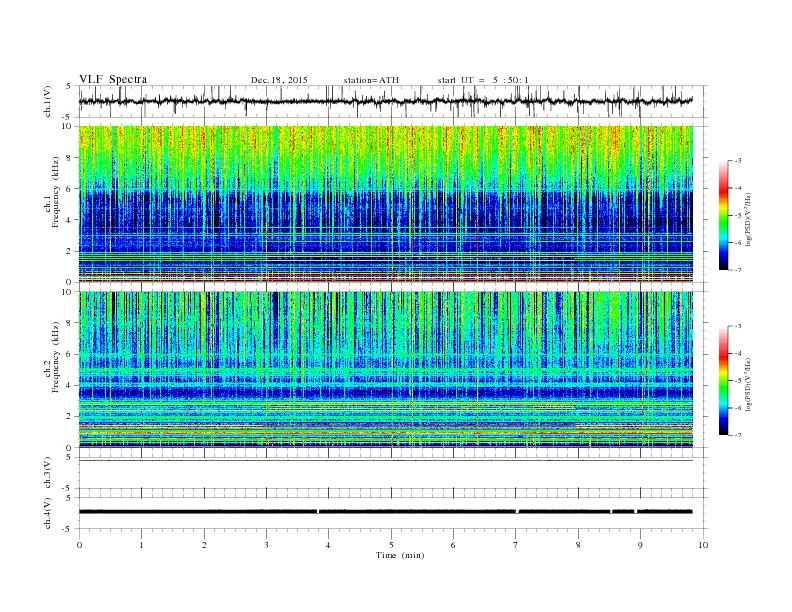Screen dimensions: 792x612
Task: Click inside the ch.1 spectrogram plot
Action: [x=385, y=204]
